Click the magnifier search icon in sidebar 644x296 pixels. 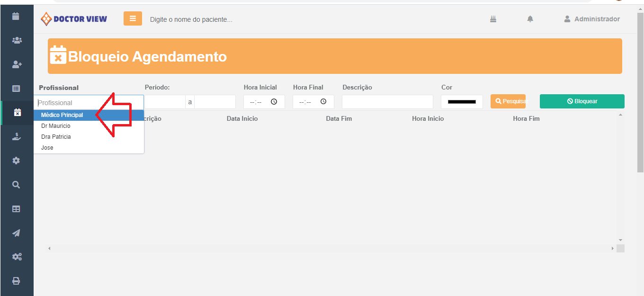[x=17, y=185]
